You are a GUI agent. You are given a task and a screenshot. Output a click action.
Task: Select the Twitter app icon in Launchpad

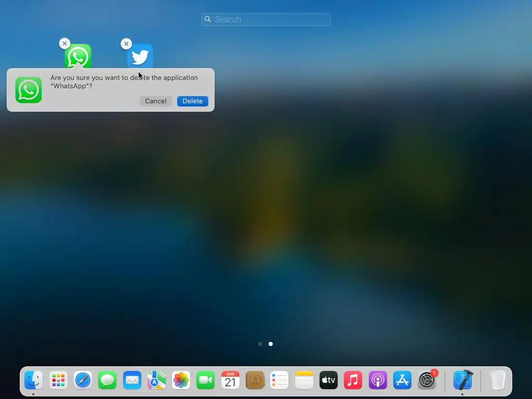140,56
